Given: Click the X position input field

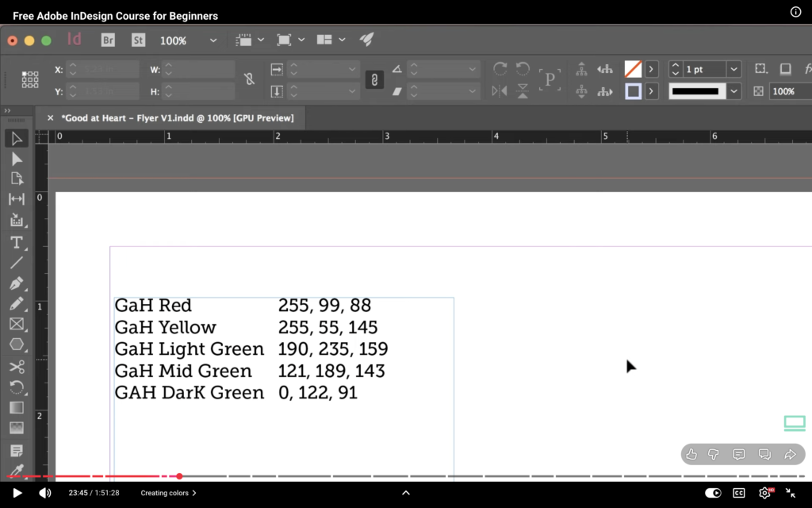Looking at the screenshot, I should click(107, 70).
